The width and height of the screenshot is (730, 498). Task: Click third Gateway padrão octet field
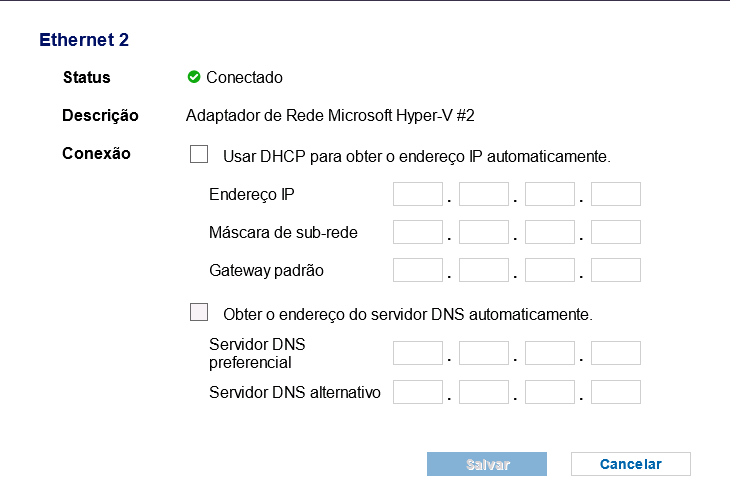[x=550, y=270]
